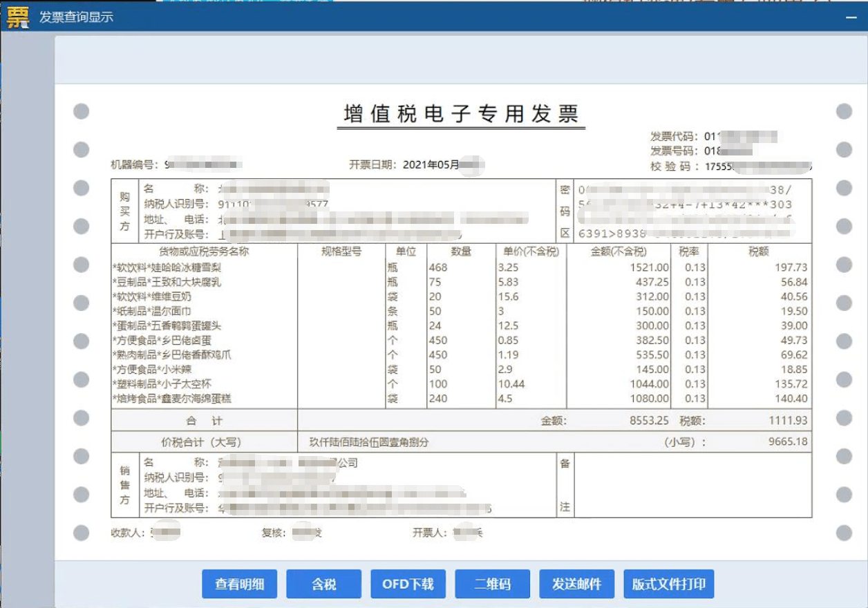The image size is (868, 608).
Task: Click the 发票代码 label
Action: pos(674,136)
